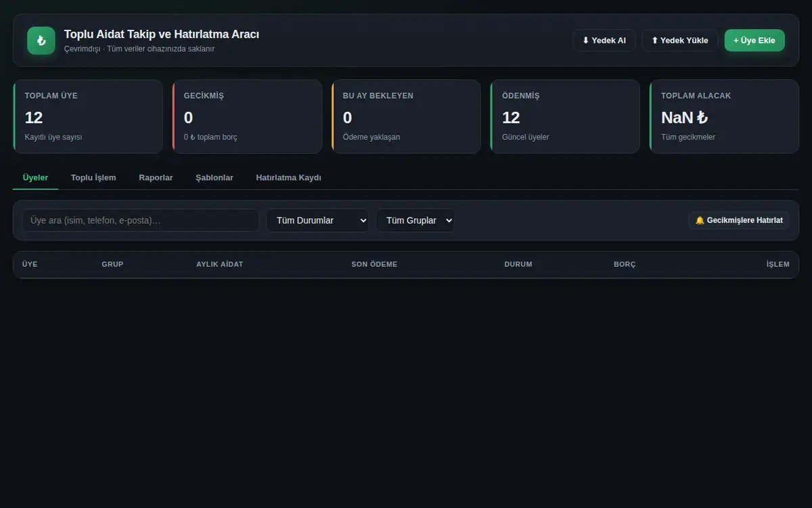Click the Toplam Üye stat card
Viewport: 812px width, 508px height.
click(x=88, y=117)
